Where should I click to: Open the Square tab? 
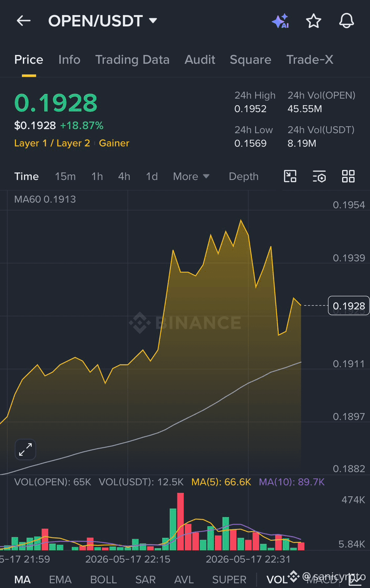250,60
